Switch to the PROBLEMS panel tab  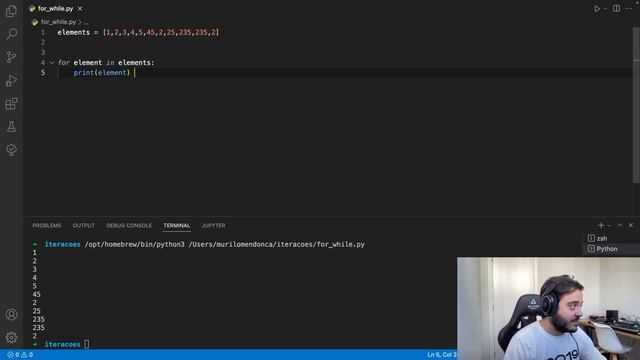click(47, 225)
